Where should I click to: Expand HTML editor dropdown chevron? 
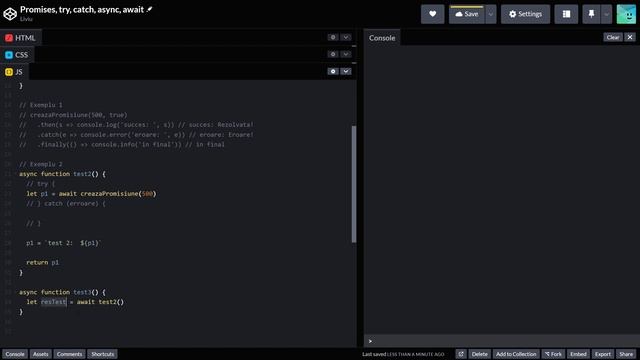[346, 37]
